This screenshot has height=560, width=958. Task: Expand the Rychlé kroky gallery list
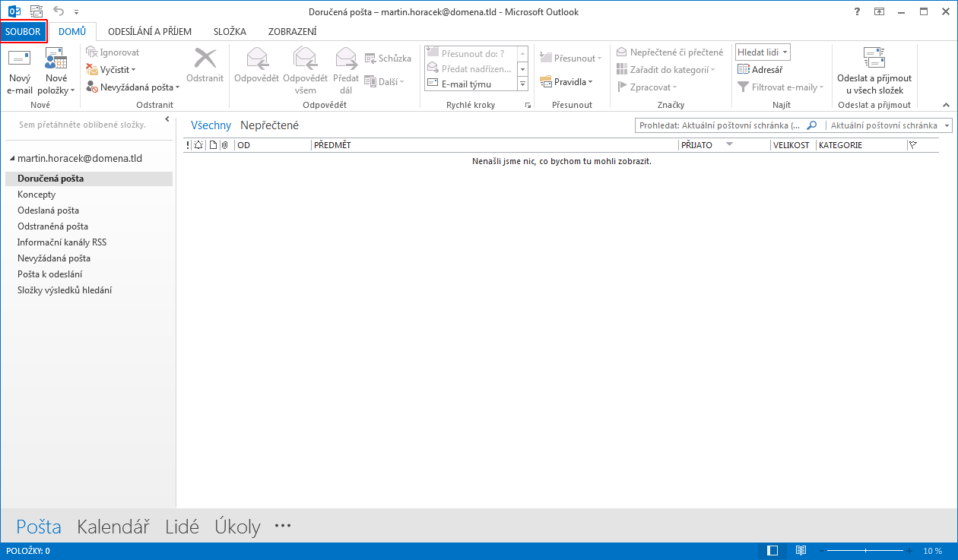point(522,84)
